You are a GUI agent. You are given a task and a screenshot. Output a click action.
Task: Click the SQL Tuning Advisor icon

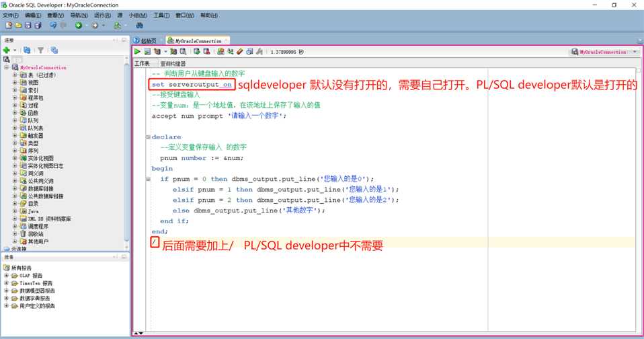pyautogui.click(x=183, y=52)
